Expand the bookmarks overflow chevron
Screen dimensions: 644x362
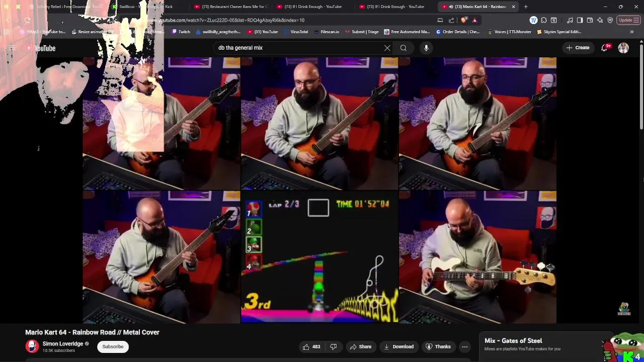tap(632, 32)
